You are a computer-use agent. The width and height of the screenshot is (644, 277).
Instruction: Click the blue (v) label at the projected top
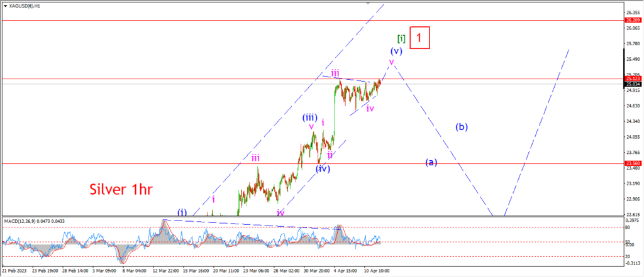coord(396,52)
